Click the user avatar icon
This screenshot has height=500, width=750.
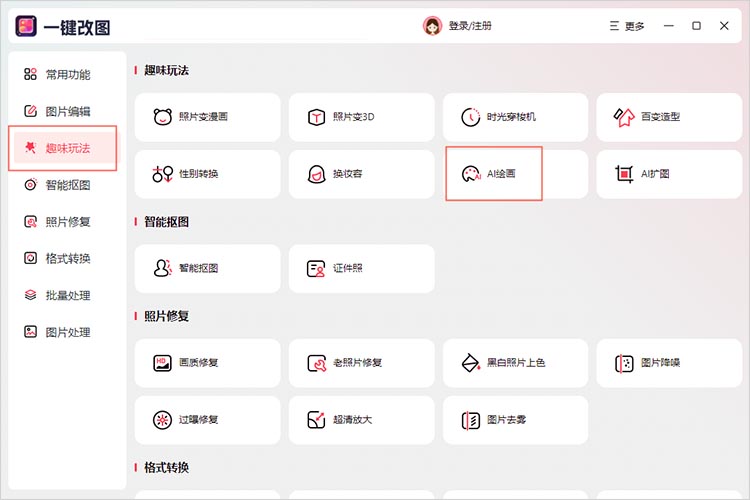pos(432,26)
